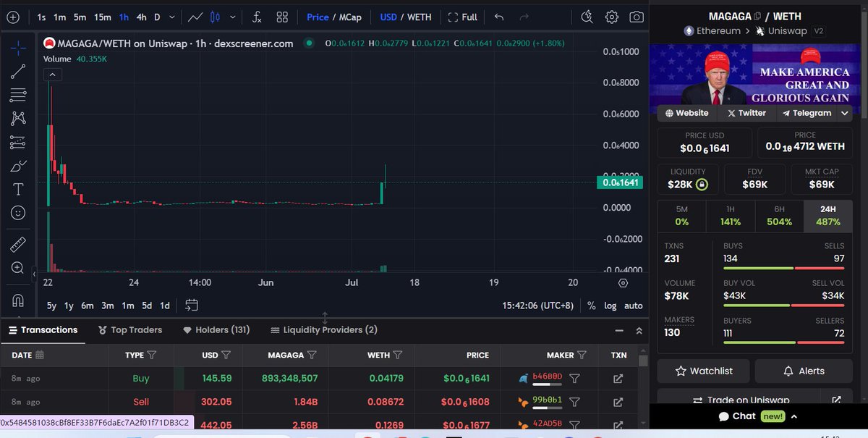Select the candlestick chart type icon
Image resolution: width=868 pixels, height=438 pixels.
(x=215, y=17)
